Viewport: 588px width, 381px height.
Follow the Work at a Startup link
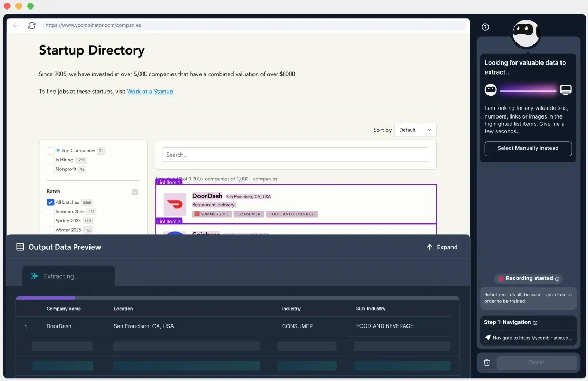150,92
